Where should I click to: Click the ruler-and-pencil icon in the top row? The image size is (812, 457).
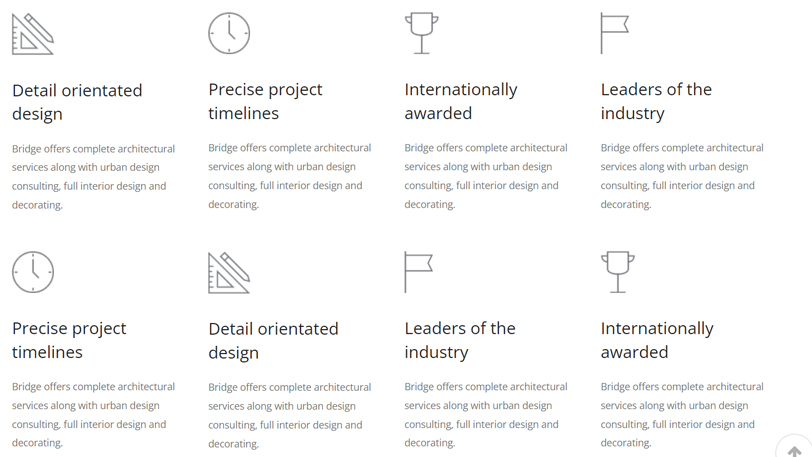tap(33, 34)
